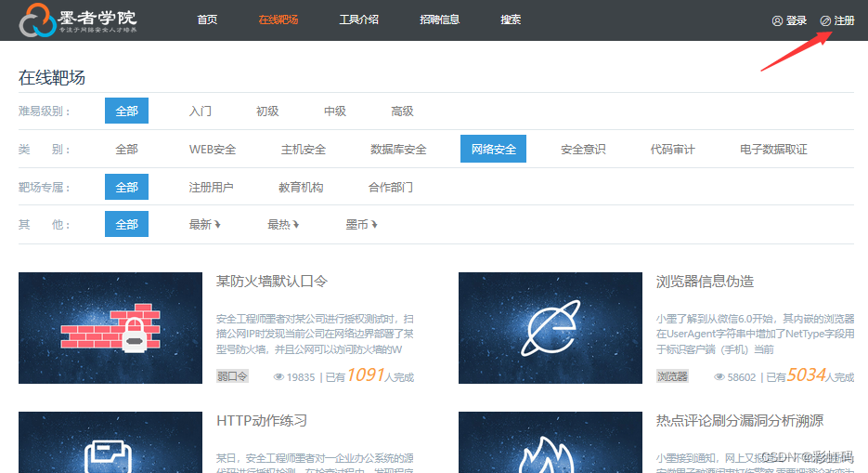This screenshot has width=868, height=473.
Task: Filter difficulty by 中级
Action: coord(335,111)
